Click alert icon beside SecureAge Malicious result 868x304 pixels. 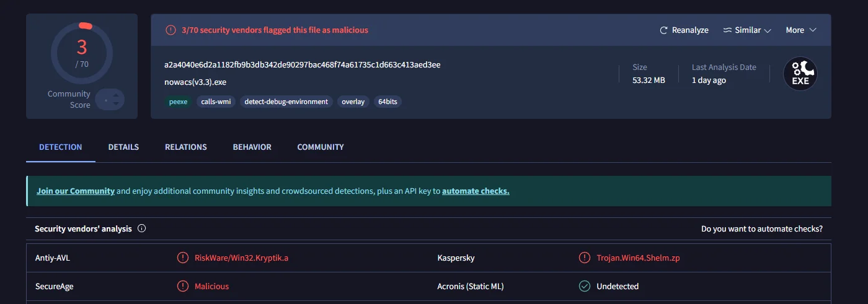(182, 286)
